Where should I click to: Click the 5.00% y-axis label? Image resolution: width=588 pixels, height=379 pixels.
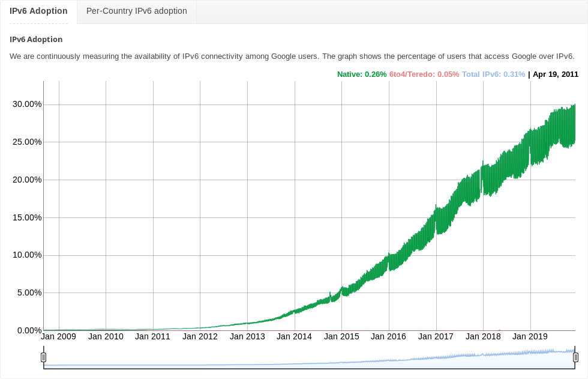click(29, 293)
